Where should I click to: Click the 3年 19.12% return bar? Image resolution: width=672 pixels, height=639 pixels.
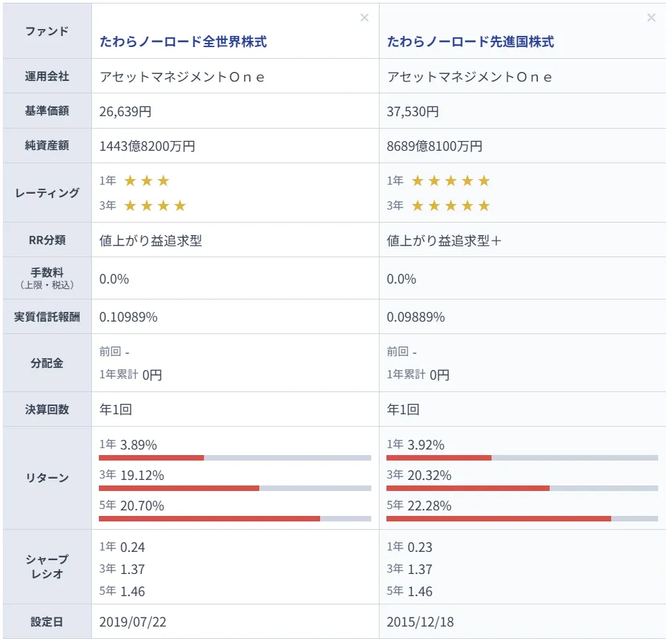(x=235, y=488)
